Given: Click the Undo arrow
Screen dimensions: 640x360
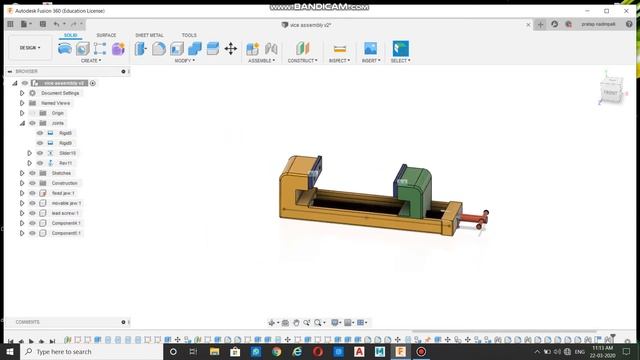Looking at the screenshot, I should (x=56, y=24).
